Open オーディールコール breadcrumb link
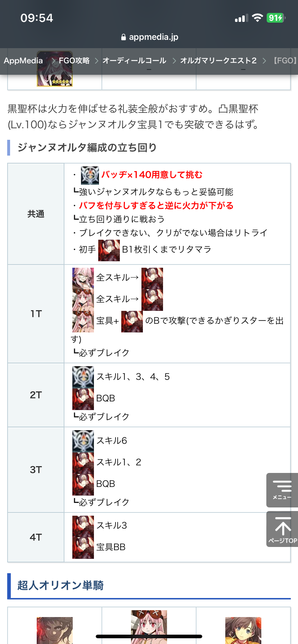The width and height of the screenshot is (298, 644). (x=134, y=60)
